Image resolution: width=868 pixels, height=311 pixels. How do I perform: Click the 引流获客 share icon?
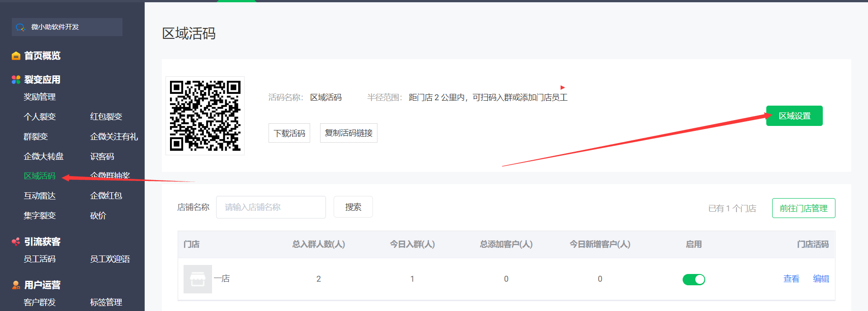(16, 241)
